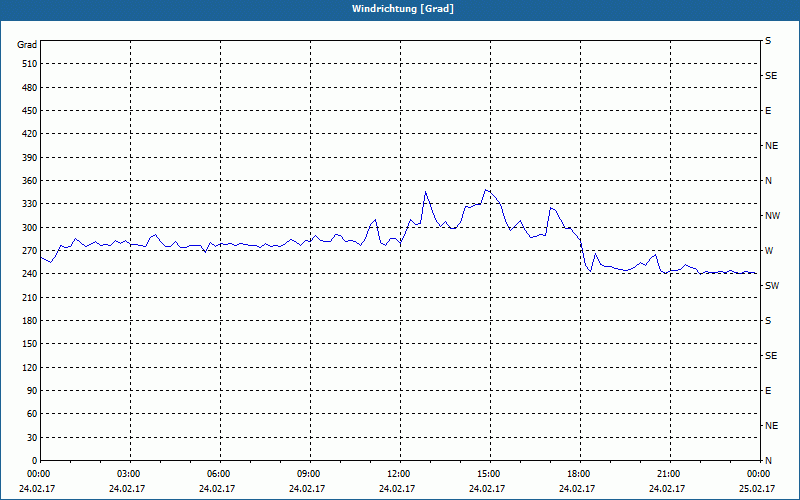Click the NW compass label

coord(772,216)
